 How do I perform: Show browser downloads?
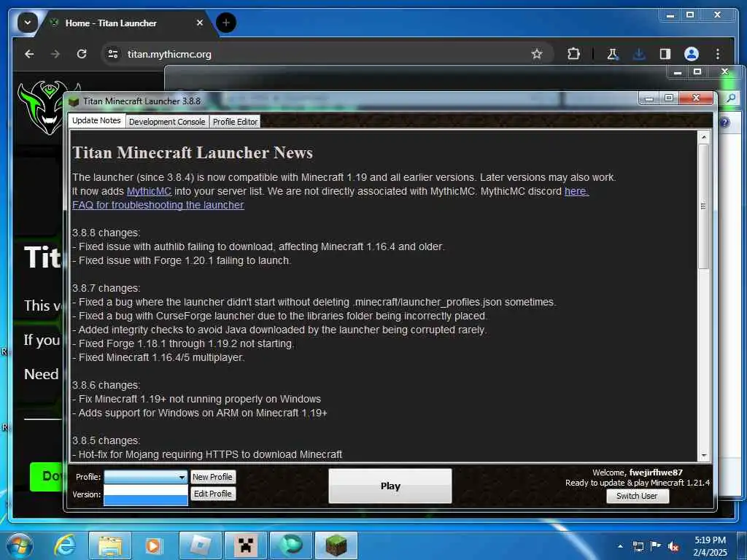tap(639, 54)
